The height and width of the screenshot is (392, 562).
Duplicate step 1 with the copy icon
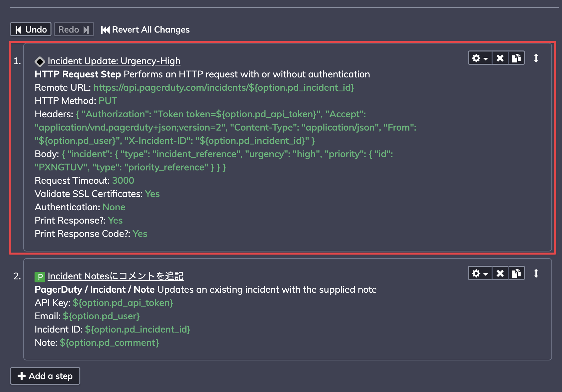(516, 58)
